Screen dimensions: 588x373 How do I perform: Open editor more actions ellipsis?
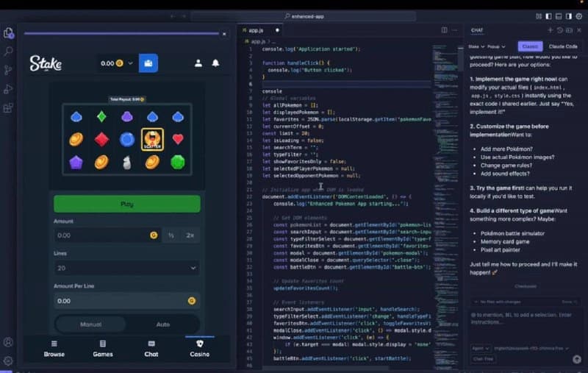[454, 30]
